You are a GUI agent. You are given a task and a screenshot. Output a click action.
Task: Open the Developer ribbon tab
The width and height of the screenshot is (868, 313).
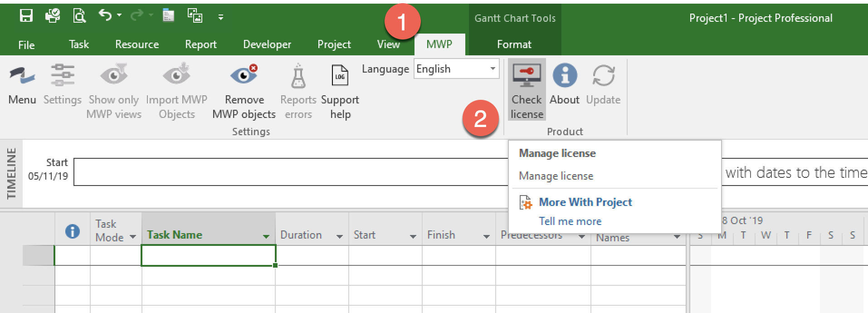267,44
